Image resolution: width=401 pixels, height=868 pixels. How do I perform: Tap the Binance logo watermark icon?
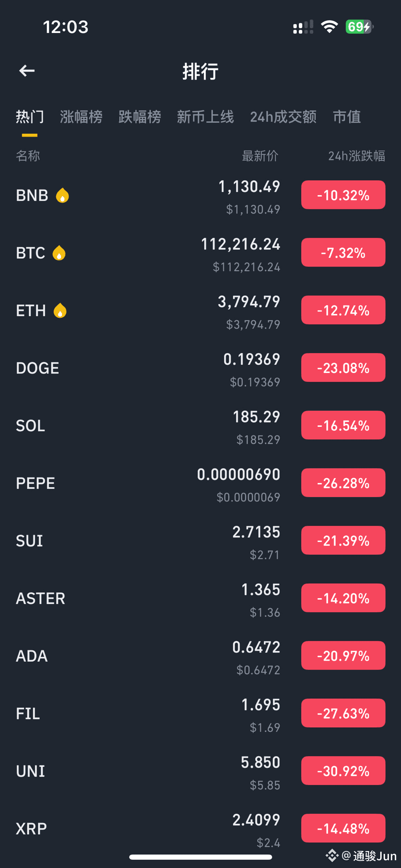coord(332,855)
